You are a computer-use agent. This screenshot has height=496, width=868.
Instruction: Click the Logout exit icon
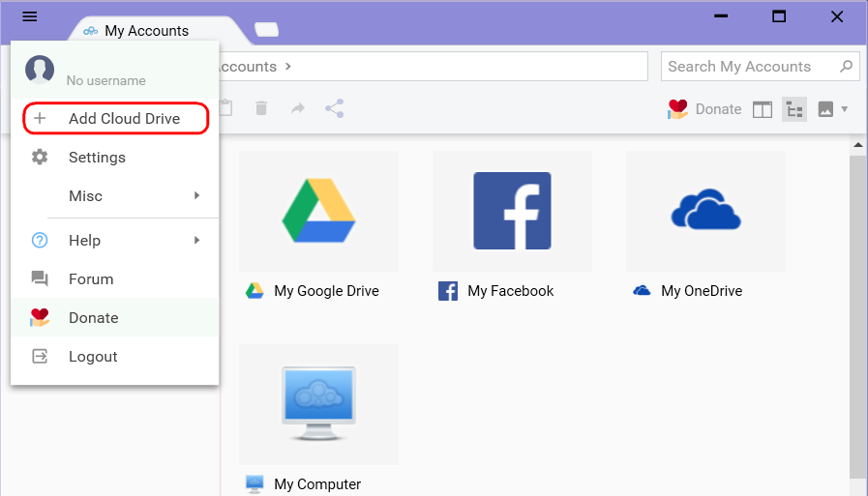[x=40, y=356]
